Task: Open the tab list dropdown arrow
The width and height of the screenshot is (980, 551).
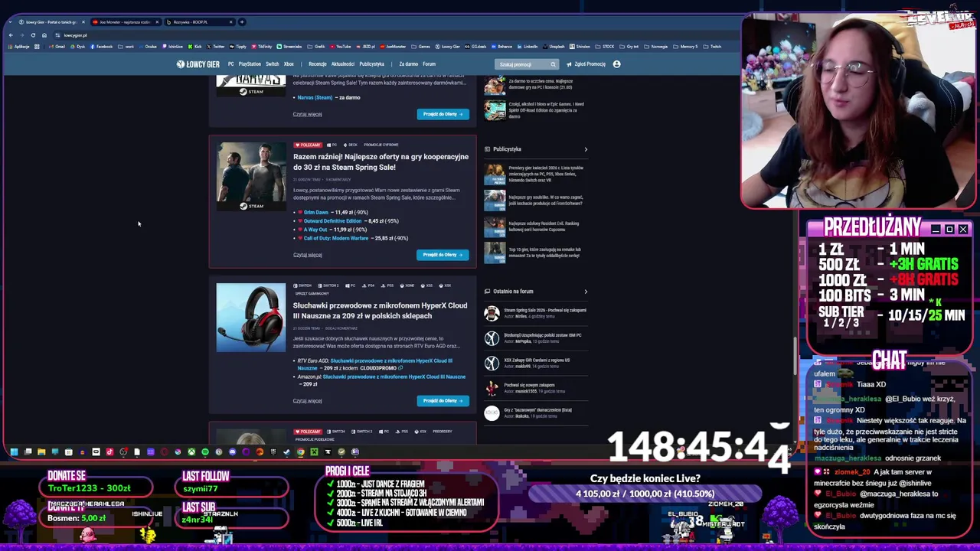Action: (10, 21)
